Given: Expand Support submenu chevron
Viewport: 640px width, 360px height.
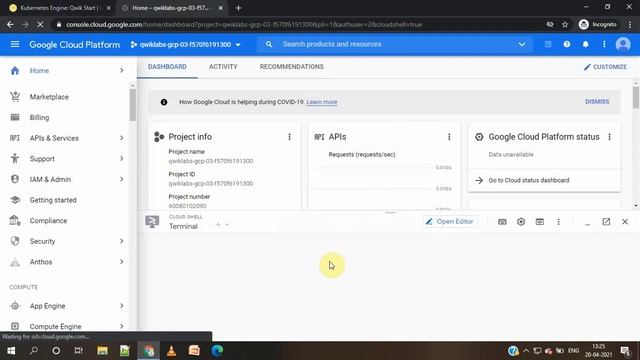Looking at the screenshot, I should 122,158.
